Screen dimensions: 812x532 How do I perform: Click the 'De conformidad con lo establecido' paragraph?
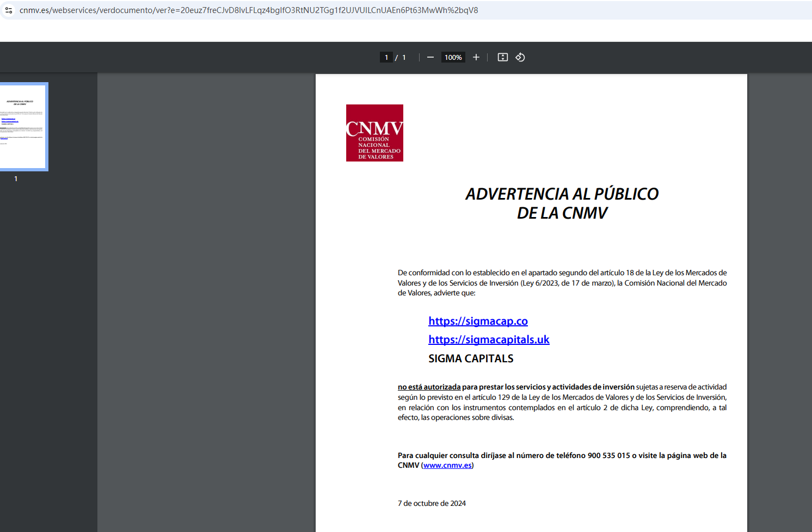click(562, 283)
